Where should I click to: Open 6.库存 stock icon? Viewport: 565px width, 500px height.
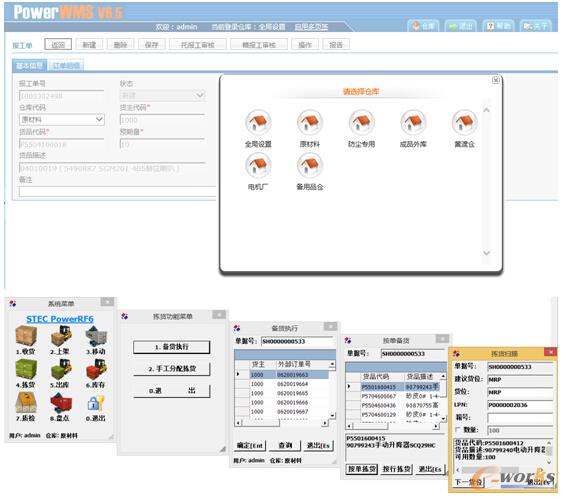click(x=96, y=369)
